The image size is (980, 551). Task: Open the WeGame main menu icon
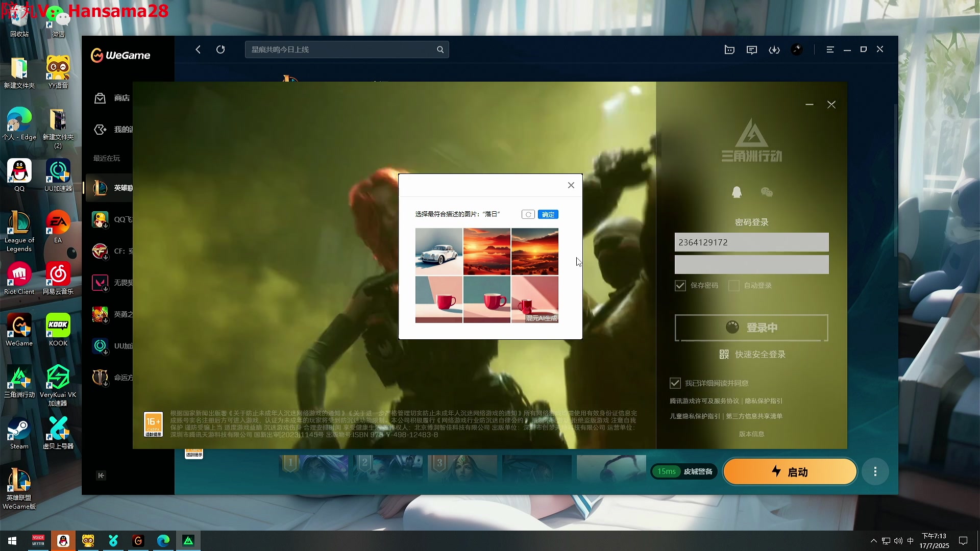tap(830, 49)
